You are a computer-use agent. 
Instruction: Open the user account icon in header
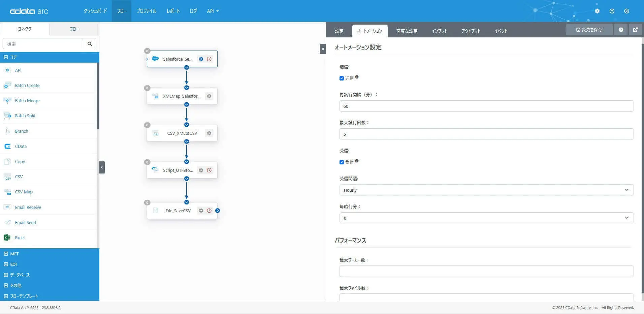(x=626, y=11)
